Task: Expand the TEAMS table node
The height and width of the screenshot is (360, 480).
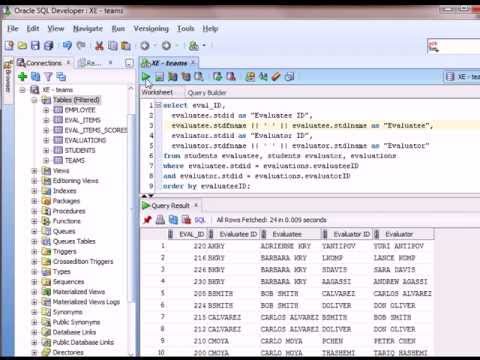Action: (x=46, y=161)
